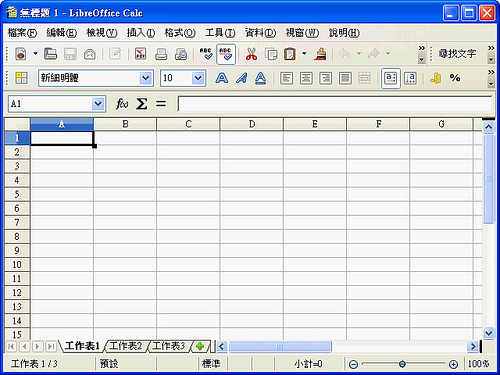500x375 pixels.
Task: Add a new sheet with green plus
Action: click(x=200, y=346)
